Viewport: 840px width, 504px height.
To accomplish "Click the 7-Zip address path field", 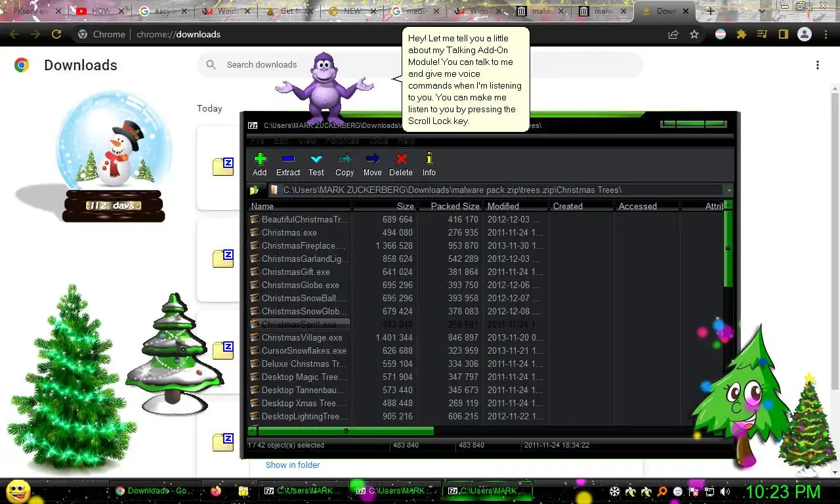I will (x=495, y=190).
